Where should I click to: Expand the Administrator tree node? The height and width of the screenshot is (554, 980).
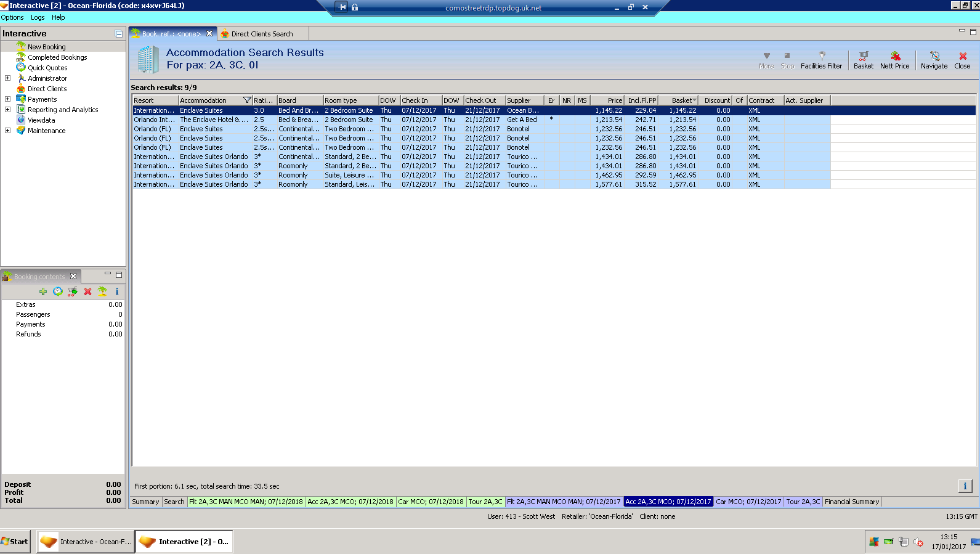pos(7,78)
